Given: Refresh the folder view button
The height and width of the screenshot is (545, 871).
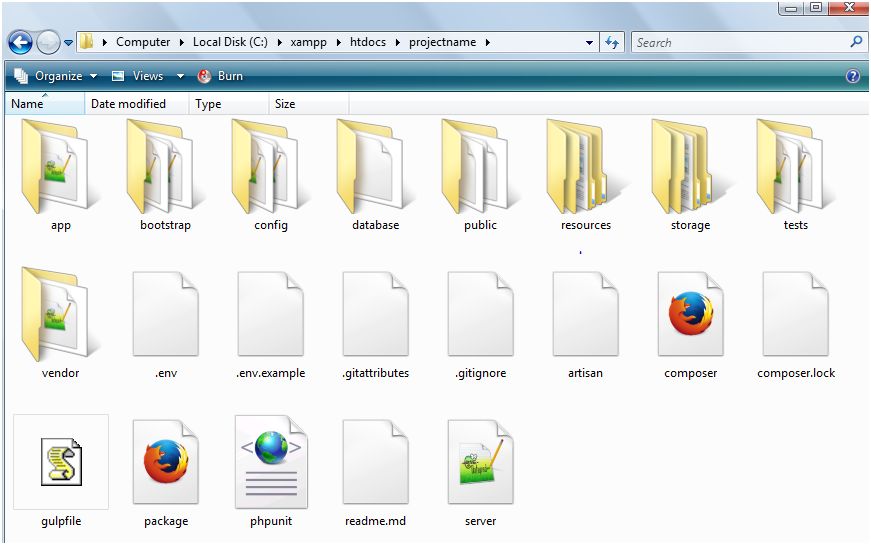Looking at the screenshot, I should (x=612, y=42).
